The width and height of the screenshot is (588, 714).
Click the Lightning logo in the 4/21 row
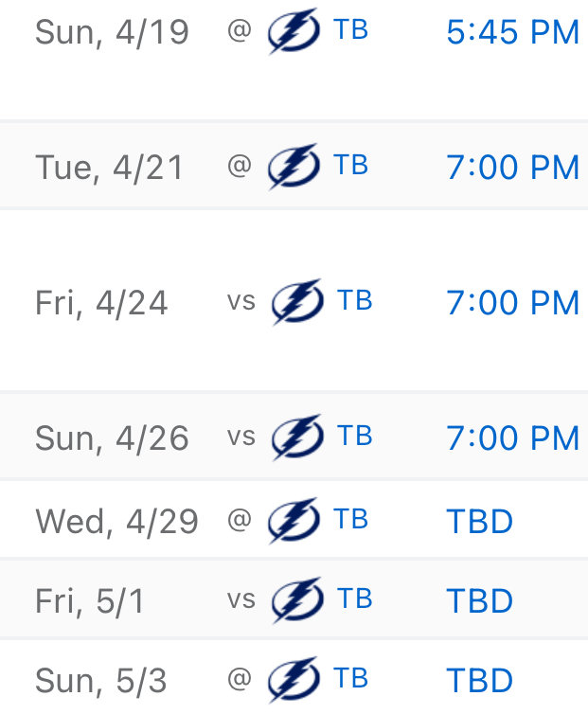294,167
